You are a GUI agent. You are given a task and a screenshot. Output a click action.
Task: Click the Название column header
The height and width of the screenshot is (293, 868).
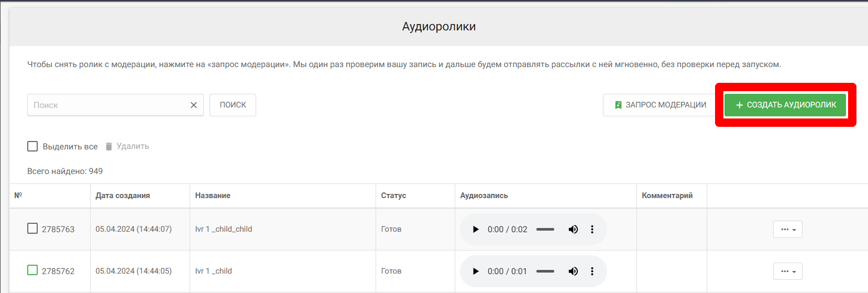(213, 196)
